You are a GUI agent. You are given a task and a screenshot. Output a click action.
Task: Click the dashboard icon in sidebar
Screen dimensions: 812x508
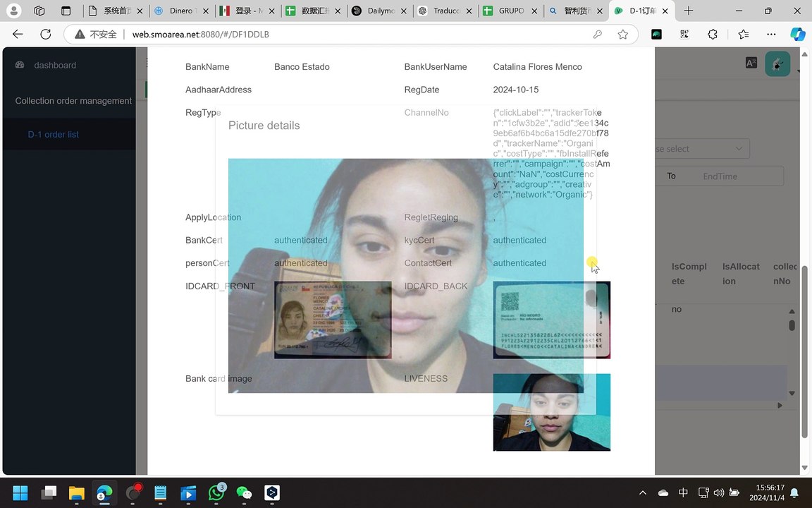click(20, 65)
